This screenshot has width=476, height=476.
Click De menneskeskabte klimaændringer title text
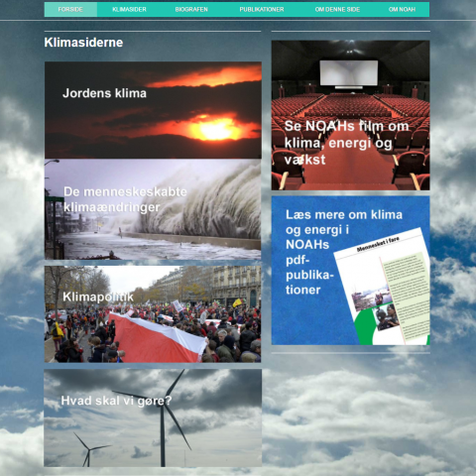(x=125, y=199)
